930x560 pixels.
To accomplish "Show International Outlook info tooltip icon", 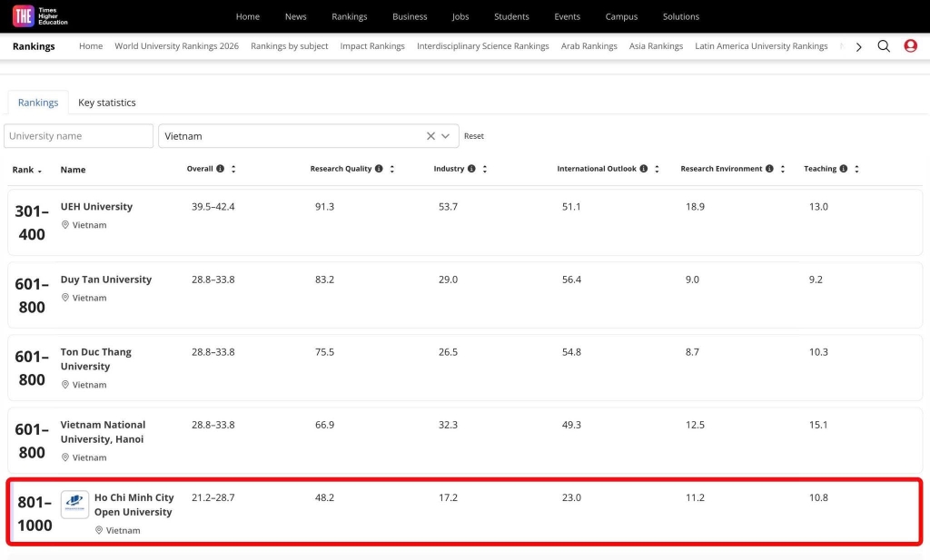I will [x=643, y=169].
